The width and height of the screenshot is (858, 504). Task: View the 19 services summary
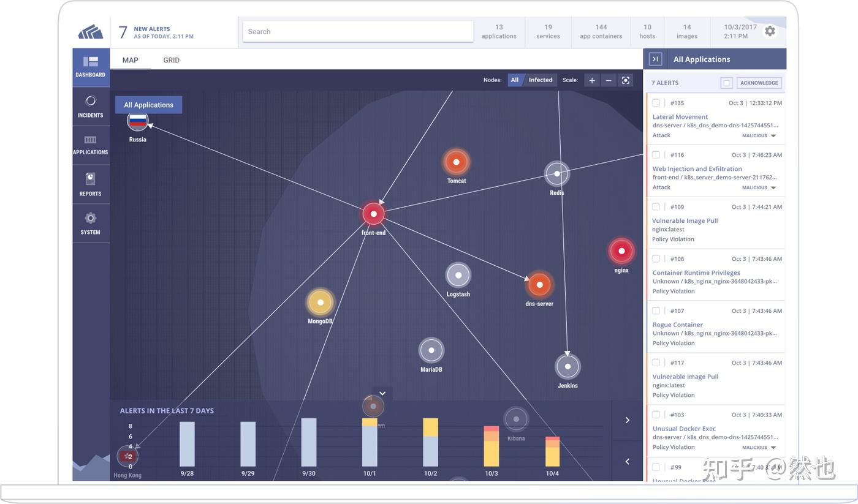pos(548,31)
